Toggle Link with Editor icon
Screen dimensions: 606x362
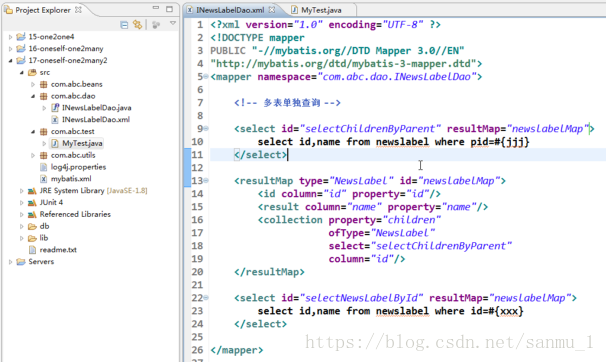point(138,25)
